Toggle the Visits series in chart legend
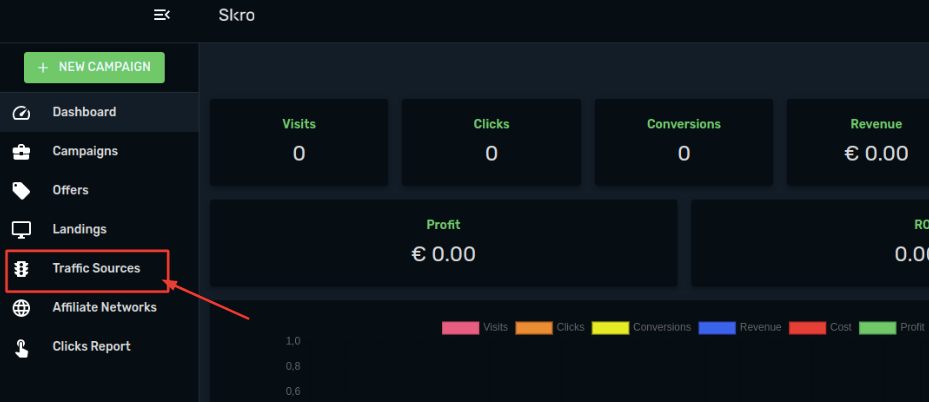The height and width of the screenshot is (402, 929). point(475,327)
